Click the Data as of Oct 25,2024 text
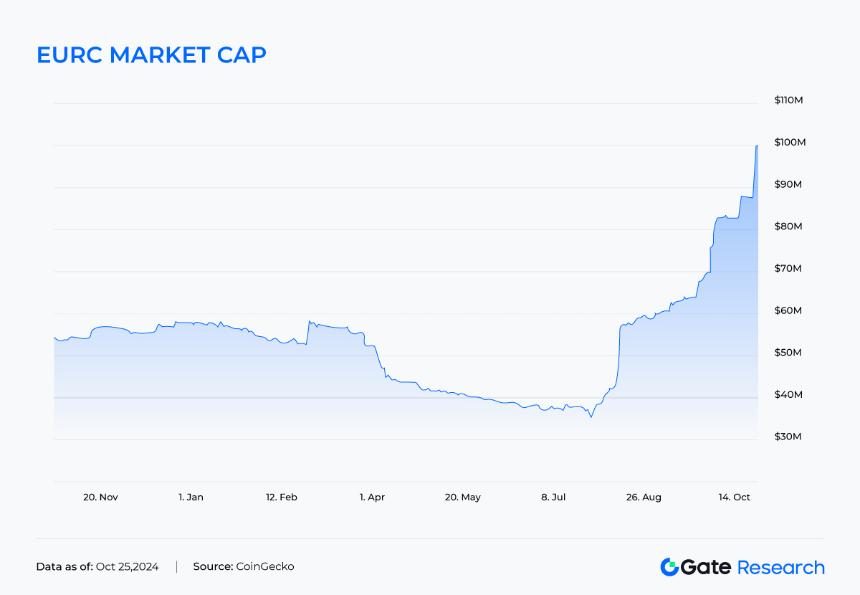The width and height of the screenshot is (860, 595). point(97,566)
